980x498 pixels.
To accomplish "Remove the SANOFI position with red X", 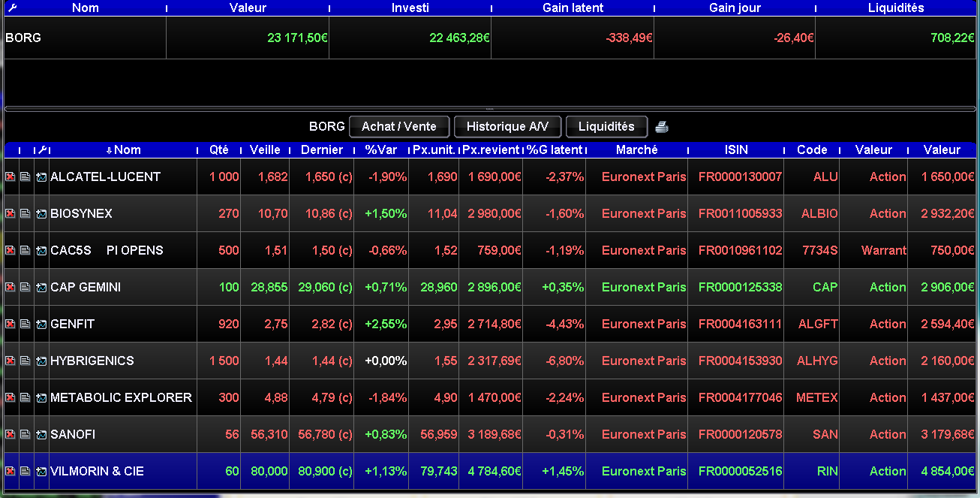I will tap(11, 434).
